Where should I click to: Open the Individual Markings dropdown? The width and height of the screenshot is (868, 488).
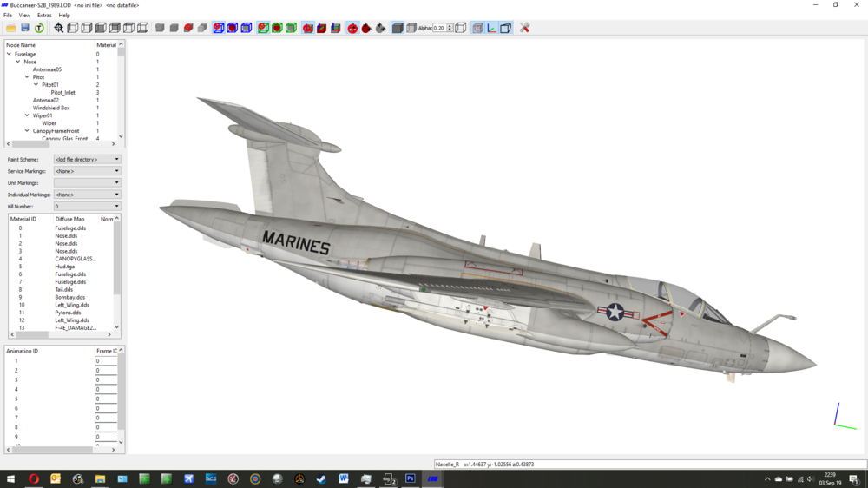point(87,195)
